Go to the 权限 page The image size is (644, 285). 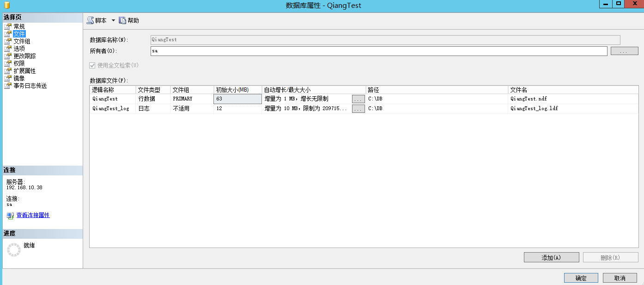tap(19, 63)
